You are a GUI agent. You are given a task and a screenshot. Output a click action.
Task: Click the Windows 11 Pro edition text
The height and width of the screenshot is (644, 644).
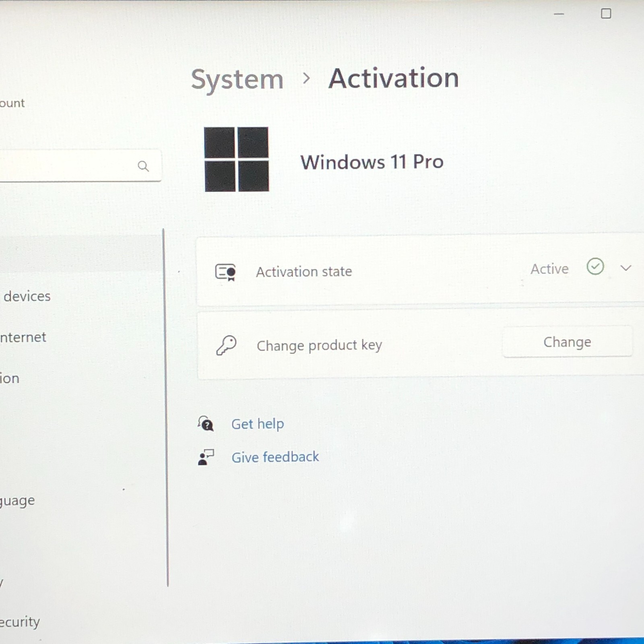click(372, 162)
